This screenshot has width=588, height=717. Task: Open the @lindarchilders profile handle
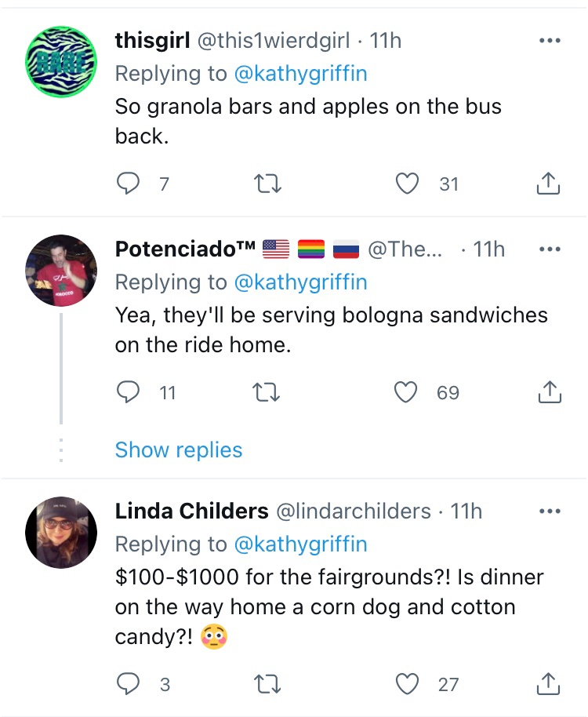point(352,511)
